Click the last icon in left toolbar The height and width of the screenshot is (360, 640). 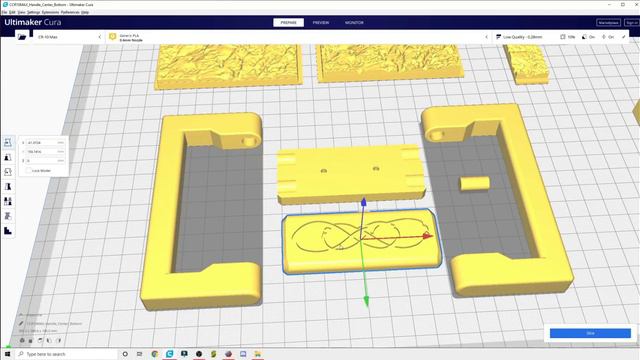point(8,231)
